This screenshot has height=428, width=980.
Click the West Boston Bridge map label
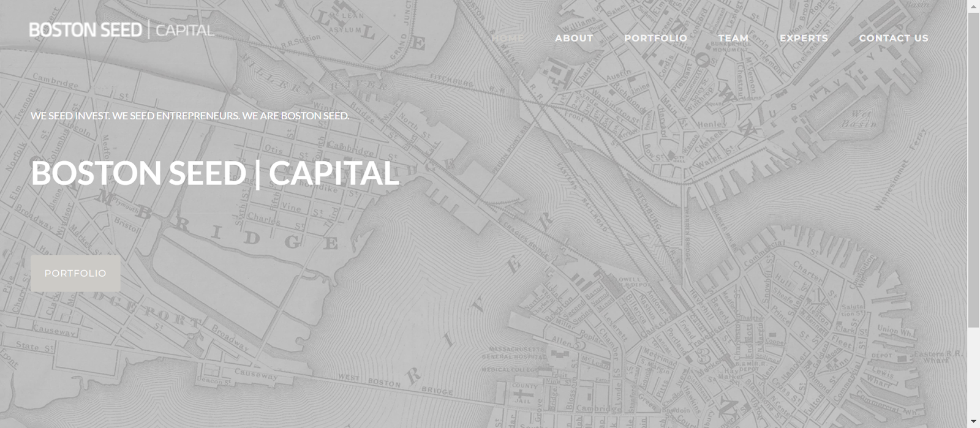coord(396,383)
